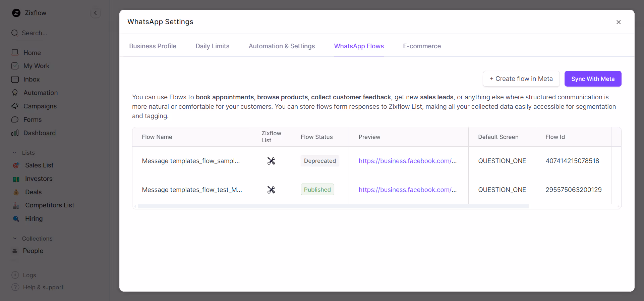The image size is (644, 301).
Task: Click the Deals money bag icon
Action: pos(16,192)
